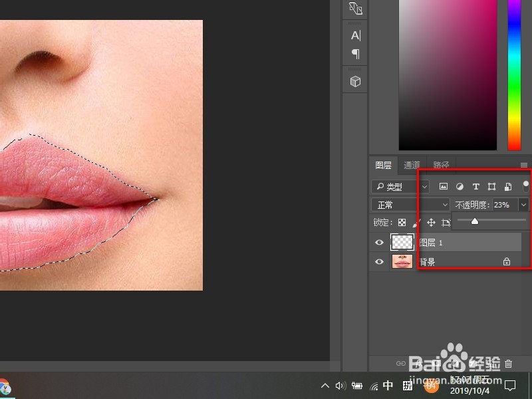532x399 pixels.
Task: Open the 类型 filter type dropdown
Action: click(401, 187)
